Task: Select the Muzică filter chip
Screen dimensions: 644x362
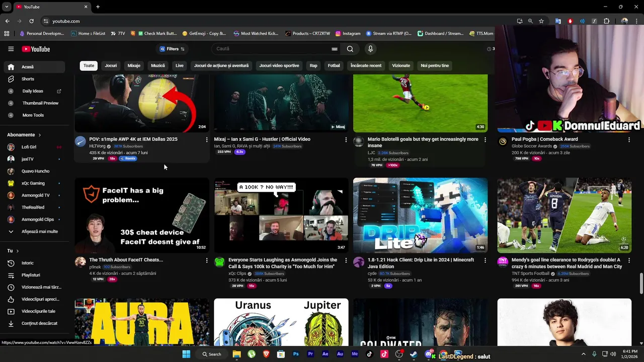Action: 158,65
